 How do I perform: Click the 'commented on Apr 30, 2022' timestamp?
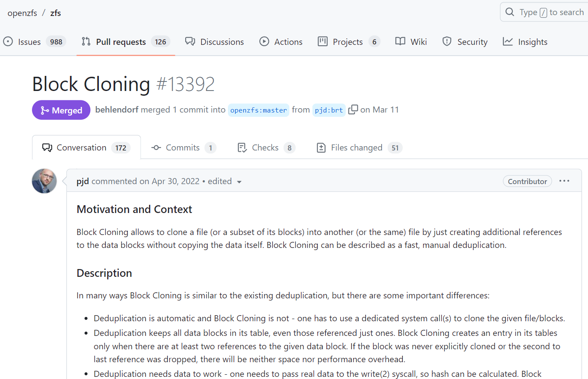[145, 181]
